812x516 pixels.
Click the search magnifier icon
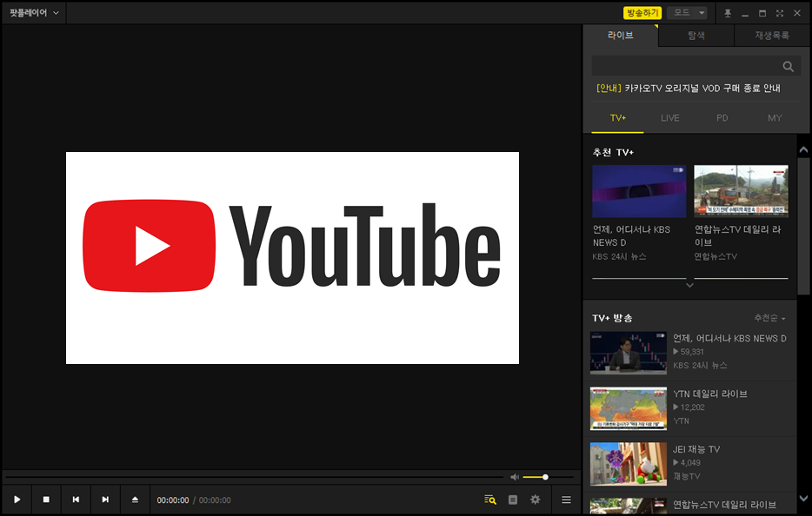789,66
